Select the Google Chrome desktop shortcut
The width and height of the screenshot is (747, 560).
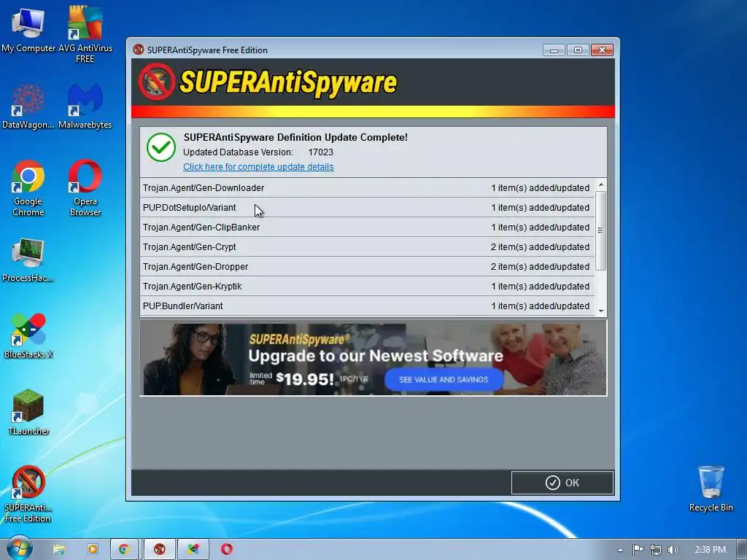(28, 187)
